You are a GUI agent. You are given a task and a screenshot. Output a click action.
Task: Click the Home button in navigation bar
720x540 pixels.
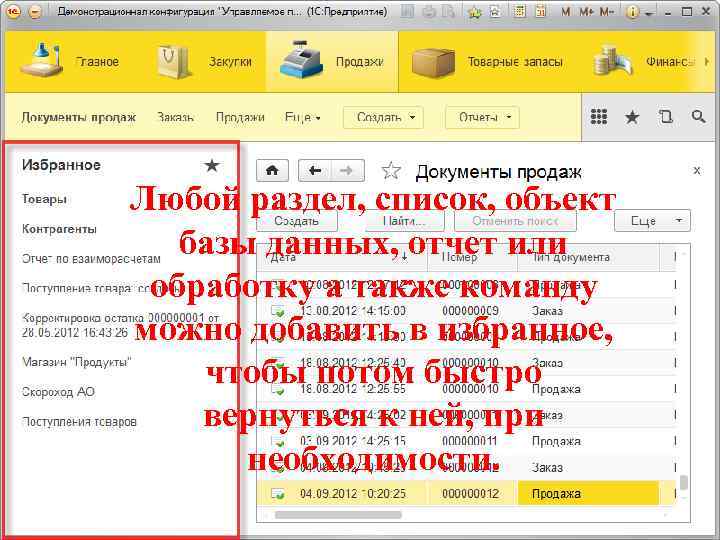tap(272, 171)
